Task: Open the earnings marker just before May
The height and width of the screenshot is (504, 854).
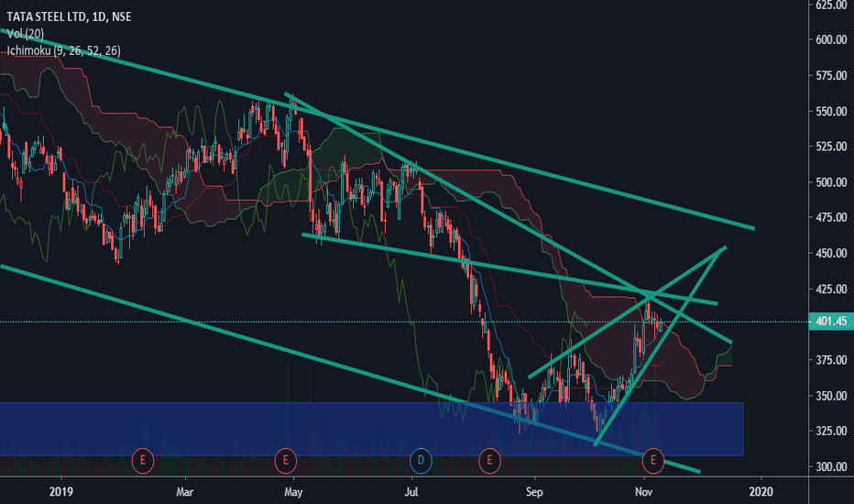Action: click(x=285, y=460)
